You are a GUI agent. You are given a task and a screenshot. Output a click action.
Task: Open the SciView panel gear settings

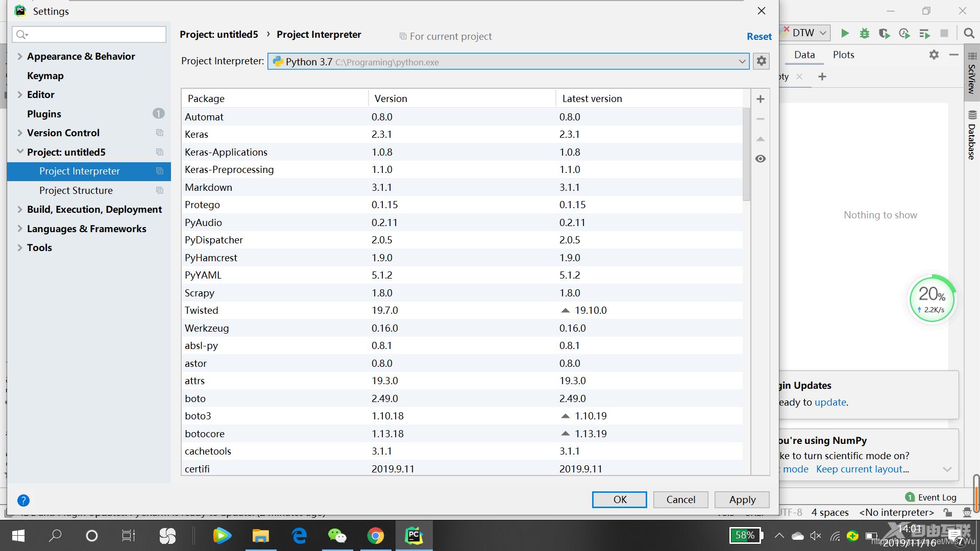coord(934,55)
